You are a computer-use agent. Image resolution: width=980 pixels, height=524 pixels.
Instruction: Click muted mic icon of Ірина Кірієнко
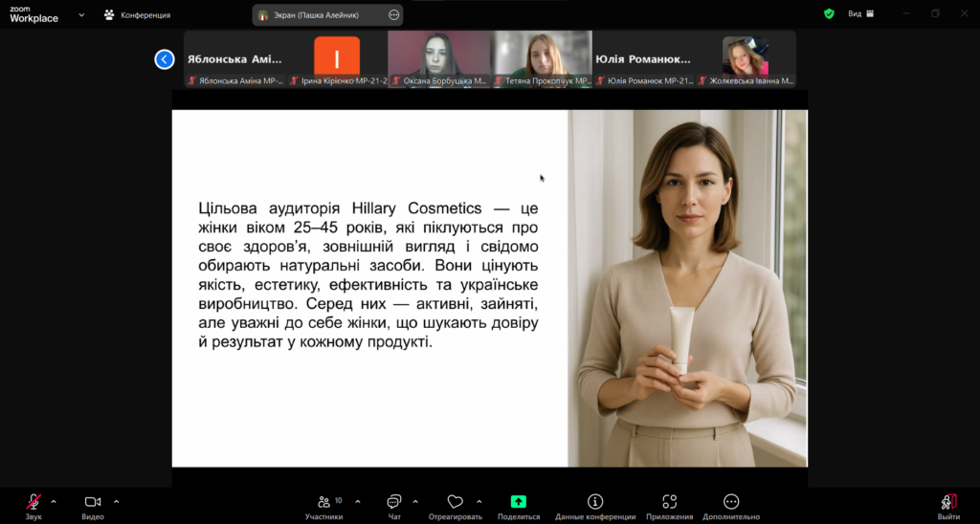click(x=295, y=81)
